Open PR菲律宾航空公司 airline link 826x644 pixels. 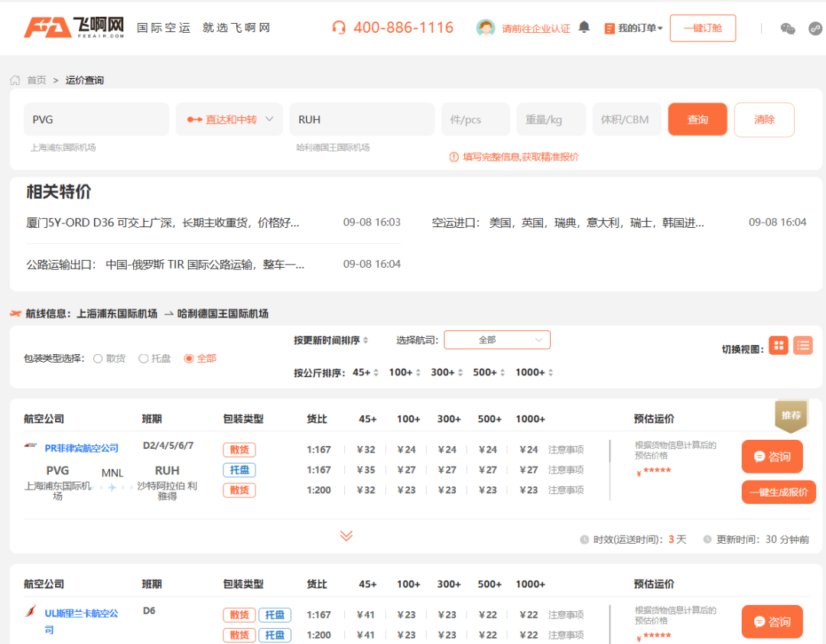tap(81, 448)
